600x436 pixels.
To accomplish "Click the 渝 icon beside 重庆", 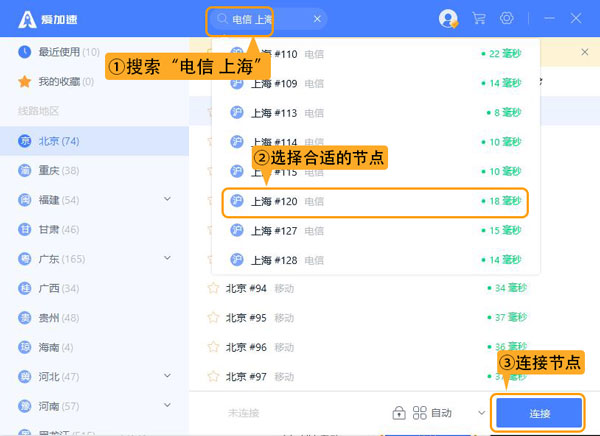I will click(25, 170).
